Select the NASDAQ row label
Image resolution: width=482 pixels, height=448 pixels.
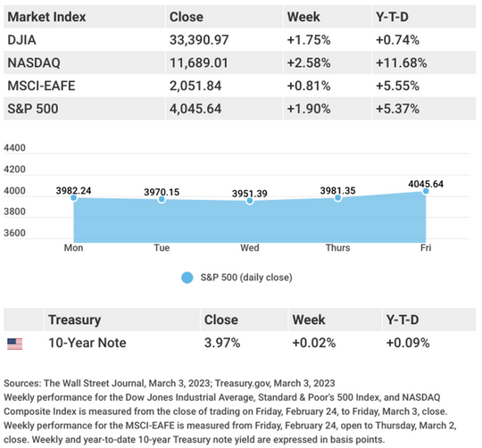point(34,62)
